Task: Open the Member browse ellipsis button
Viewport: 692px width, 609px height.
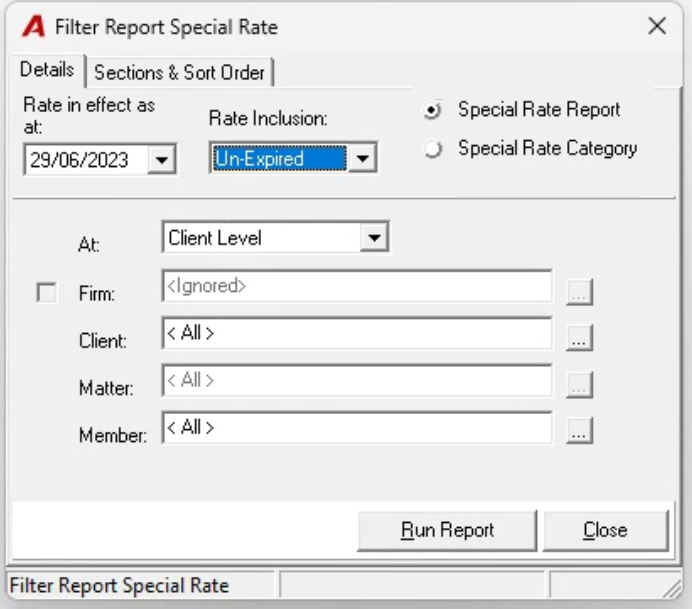Action: pos(579,431)
